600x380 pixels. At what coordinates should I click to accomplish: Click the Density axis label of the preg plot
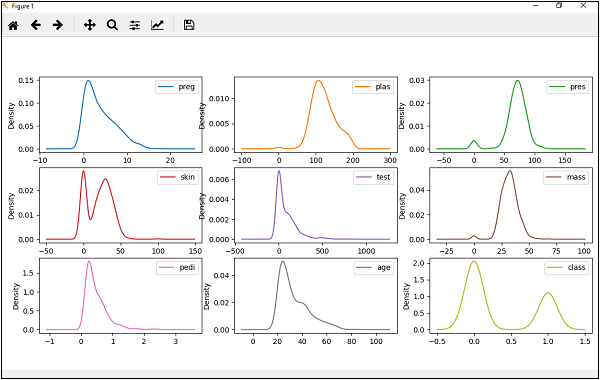point(11,116)
